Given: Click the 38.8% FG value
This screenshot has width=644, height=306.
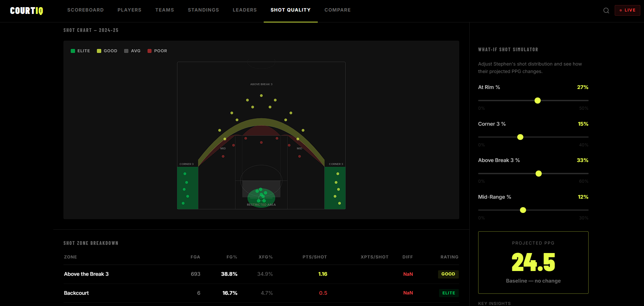Looking at the screenshot, I should point(229,274).
